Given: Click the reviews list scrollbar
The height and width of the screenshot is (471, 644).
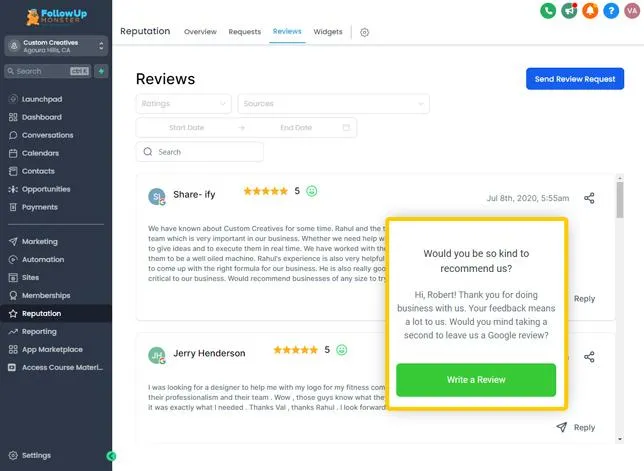Looking at the screenshot, I should [x=620, y=200].
